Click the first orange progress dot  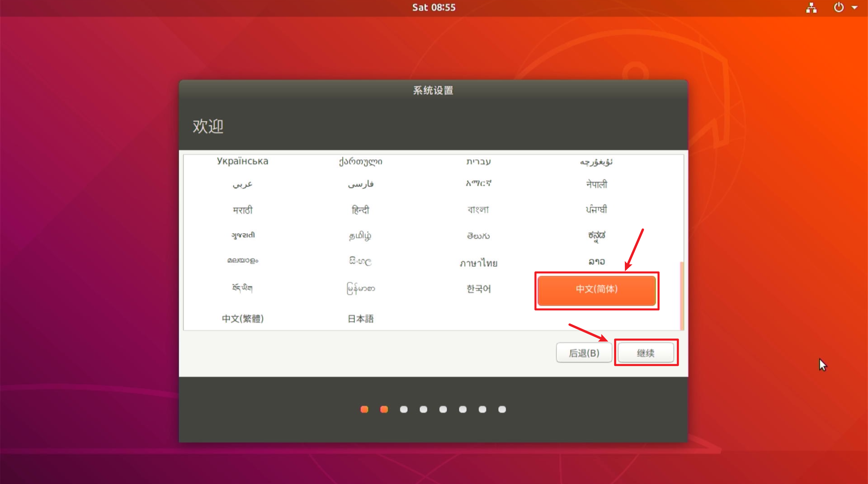[364, 409]
